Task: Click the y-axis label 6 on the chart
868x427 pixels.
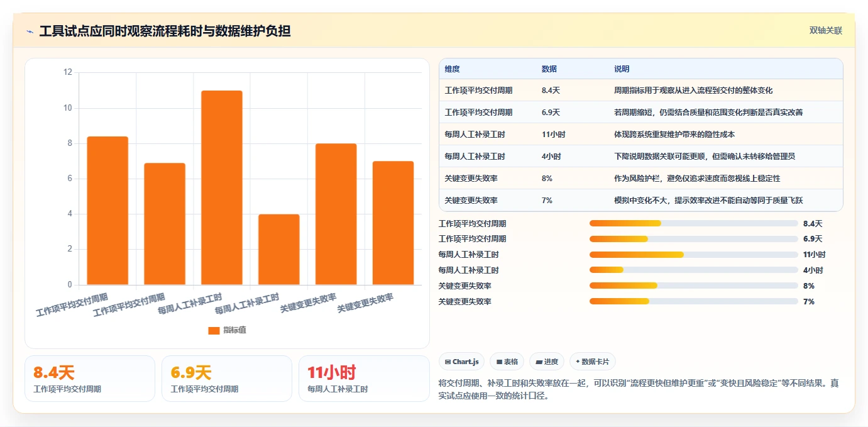Action: pyautogui.click(x=70, y=179)
